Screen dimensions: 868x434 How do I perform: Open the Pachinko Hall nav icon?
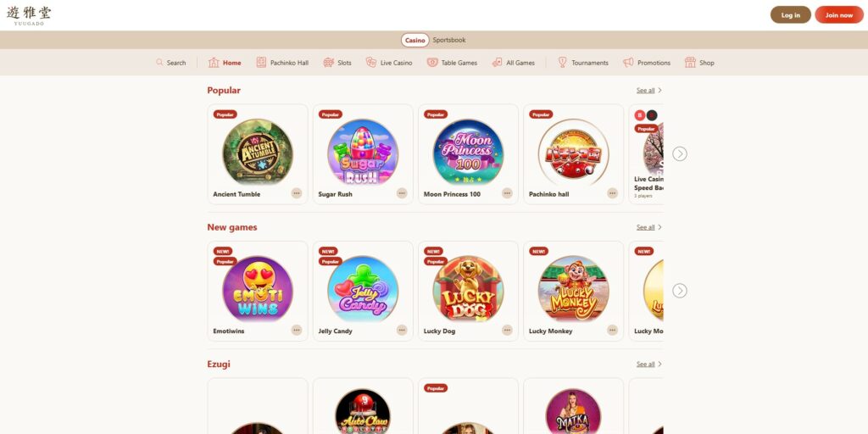pos(261,63)
